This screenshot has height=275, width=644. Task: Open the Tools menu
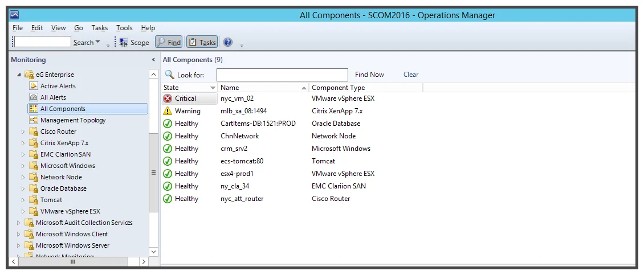point(124,28)
